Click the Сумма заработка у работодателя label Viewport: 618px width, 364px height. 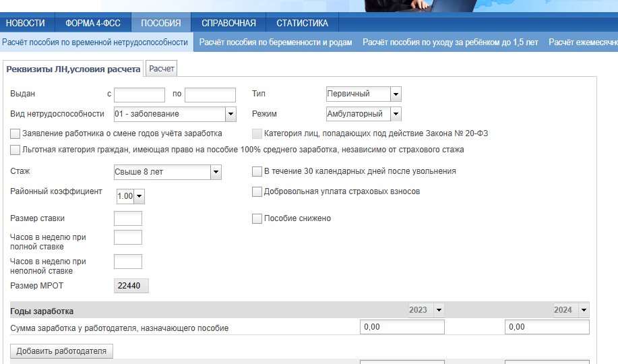tap(119, 328)
